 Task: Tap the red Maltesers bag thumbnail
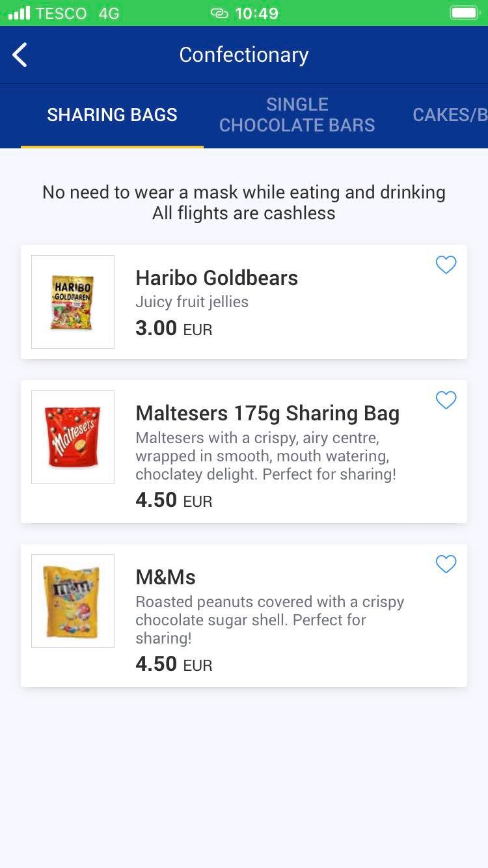[73, 437]
